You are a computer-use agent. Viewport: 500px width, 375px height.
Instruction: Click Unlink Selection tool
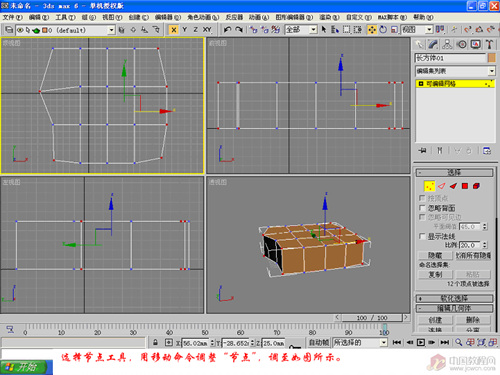point(264,30)
